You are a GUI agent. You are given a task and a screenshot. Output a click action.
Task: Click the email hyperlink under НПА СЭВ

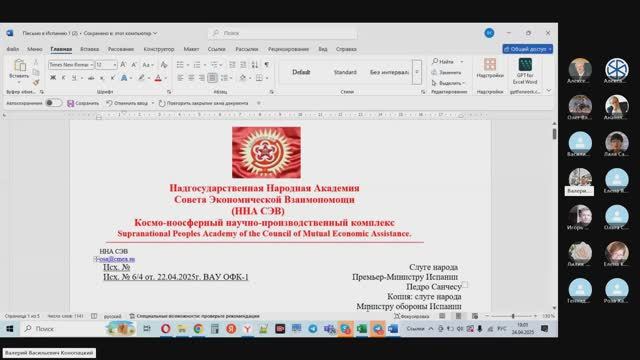pos(116,259)
